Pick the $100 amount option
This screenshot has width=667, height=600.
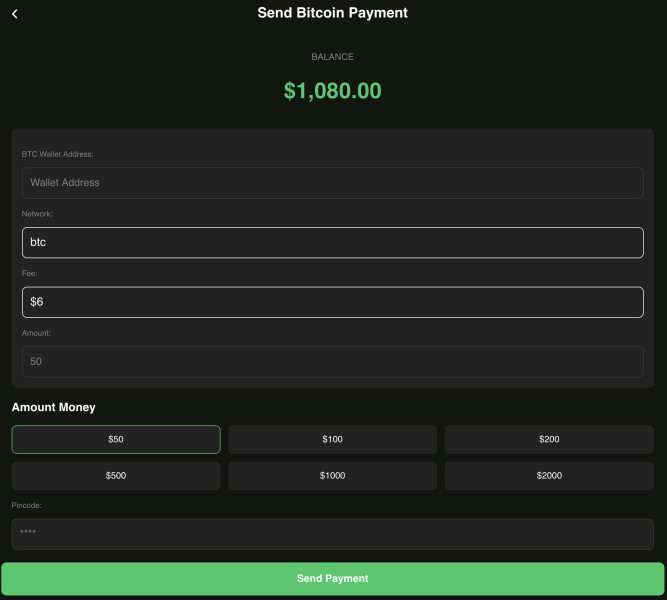(x=332, y=439)
